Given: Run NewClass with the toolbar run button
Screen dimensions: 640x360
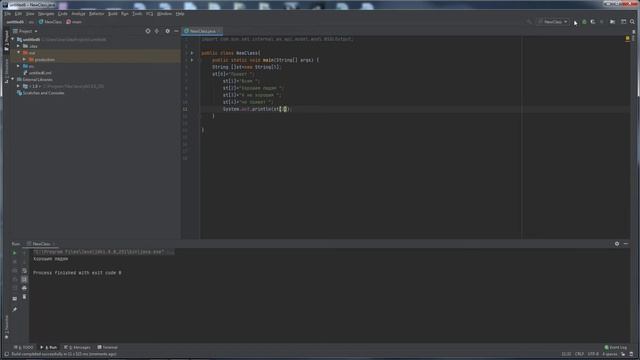Looking at the screenshot, I should (x=576, y=22).
